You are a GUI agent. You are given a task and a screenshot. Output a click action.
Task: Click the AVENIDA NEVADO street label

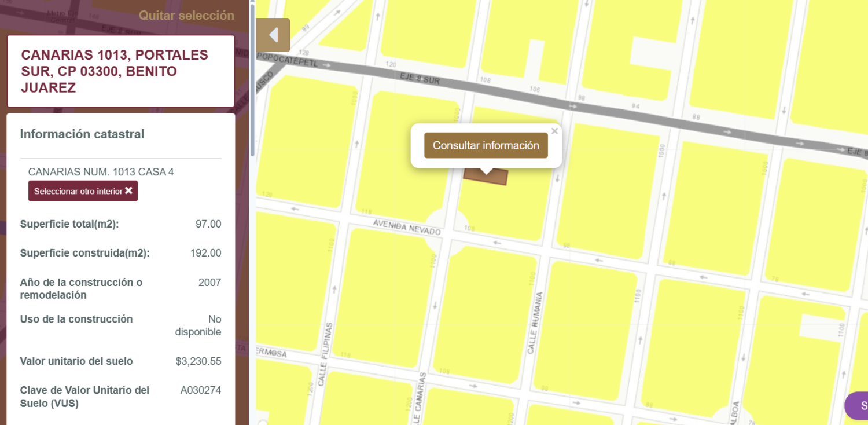click(x=407, y=227)
